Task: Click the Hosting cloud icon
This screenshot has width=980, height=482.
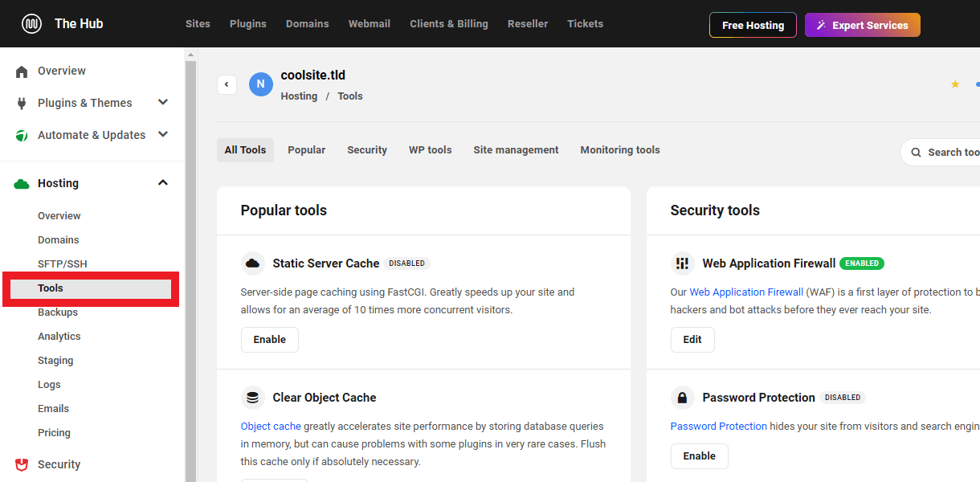Action: pos(22,184)
